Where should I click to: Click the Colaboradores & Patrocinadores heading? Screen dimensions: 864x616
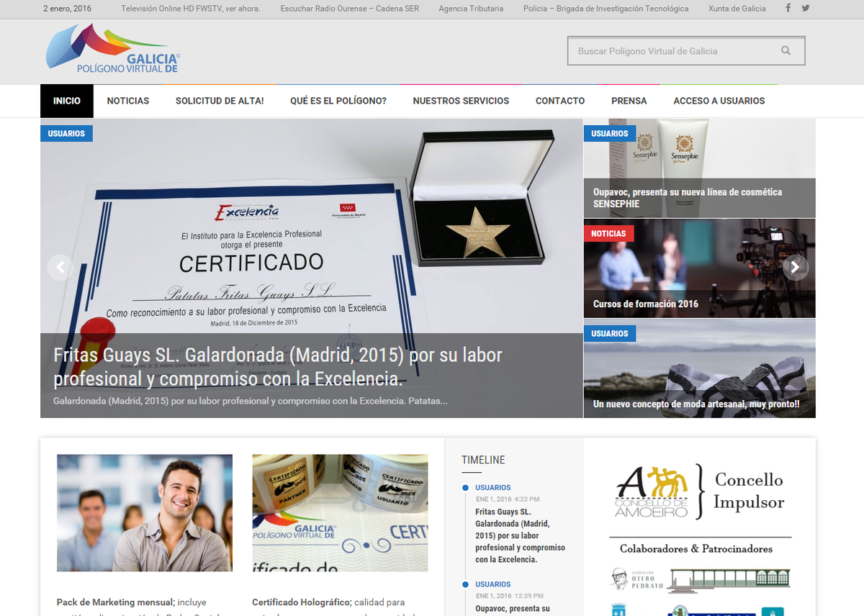click(x=696, y=549)
